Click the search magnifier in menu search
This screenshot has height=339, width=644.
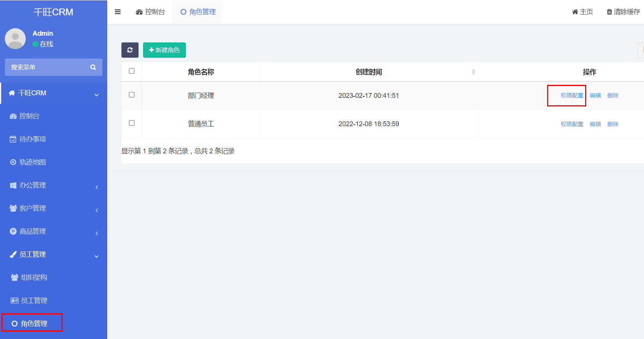[93, 67]
